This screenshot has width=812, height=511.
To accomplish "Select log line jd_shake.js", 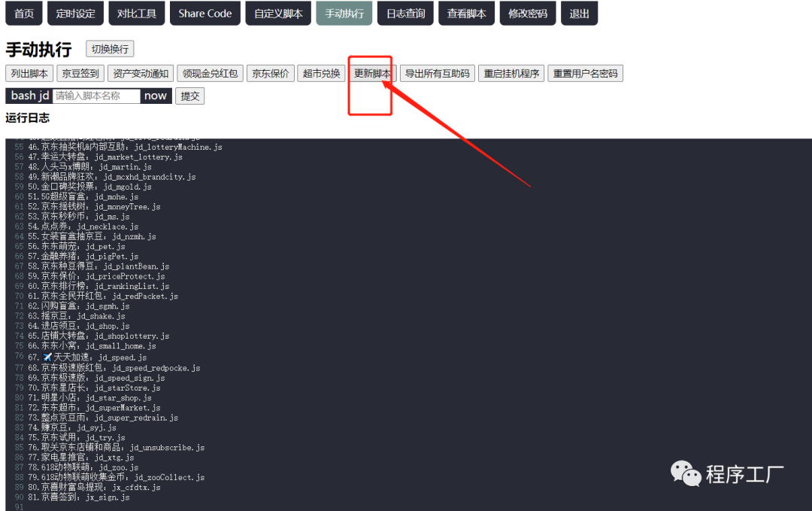I will 76,316.
